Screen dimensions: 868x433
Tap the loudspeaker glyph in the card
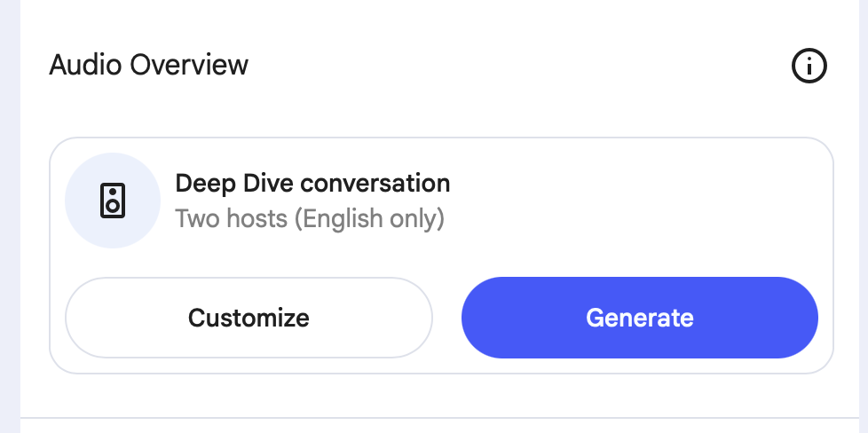pos(113,201)
